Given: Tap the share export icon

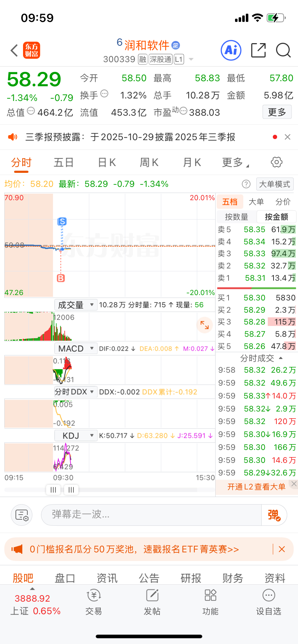Looking at the screenshot, I should click(x=258, y=50).
